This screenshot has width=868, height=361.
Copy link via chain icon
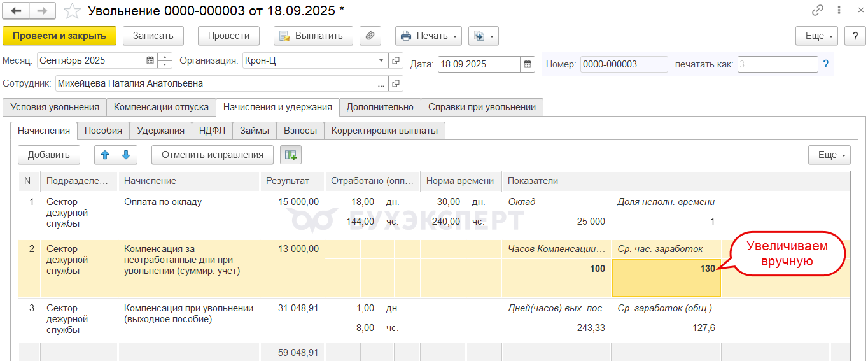click(818, 11)
